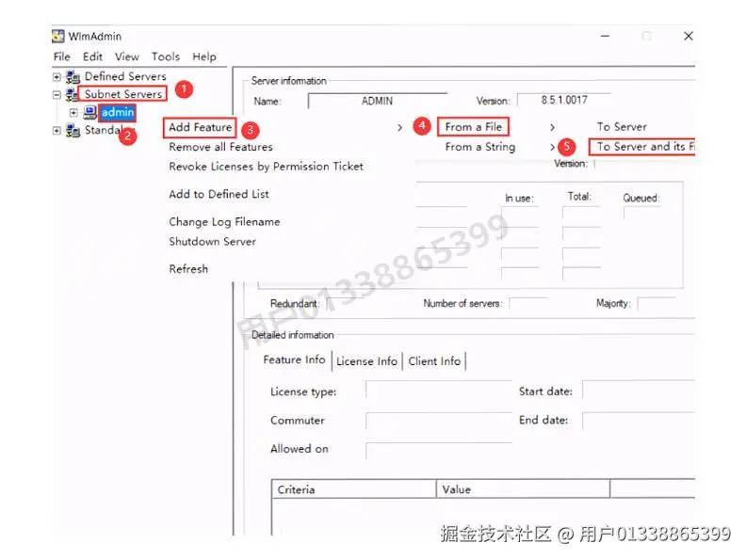Switch to the Client Info tab
This screenshot has width=747, height=560.
pyautogui.click(x=434, y=361)
